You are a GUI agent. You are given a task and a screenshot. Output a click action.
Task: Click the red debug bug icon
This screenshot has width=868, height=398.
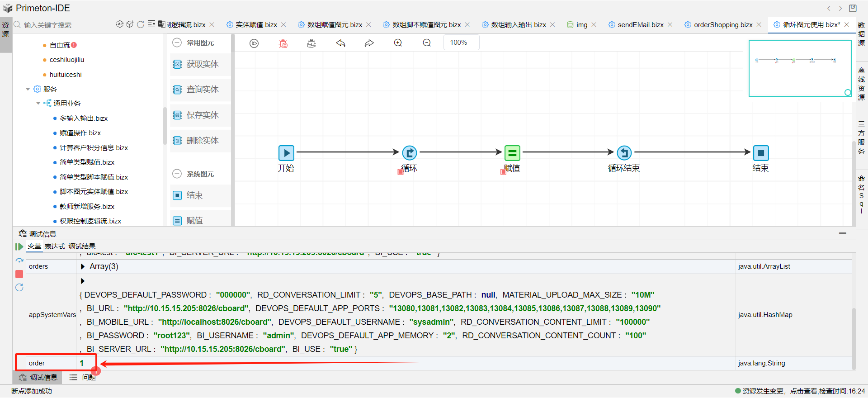click(x=283, y=43)
